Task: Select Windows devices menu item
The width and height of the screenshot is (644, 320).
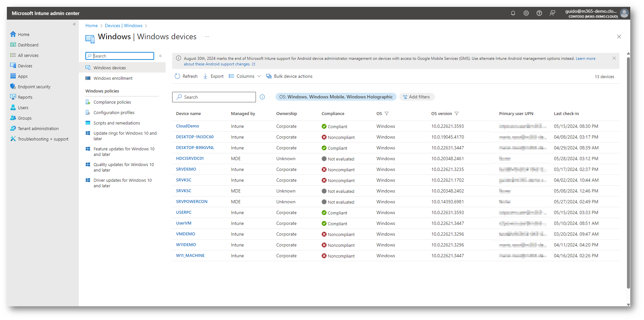Action: pos(122,68)
